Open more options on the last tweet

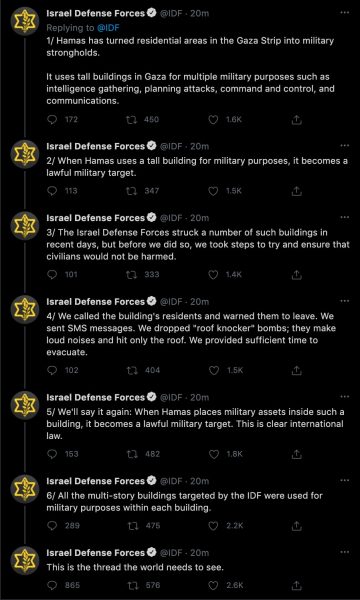(345, 552)
